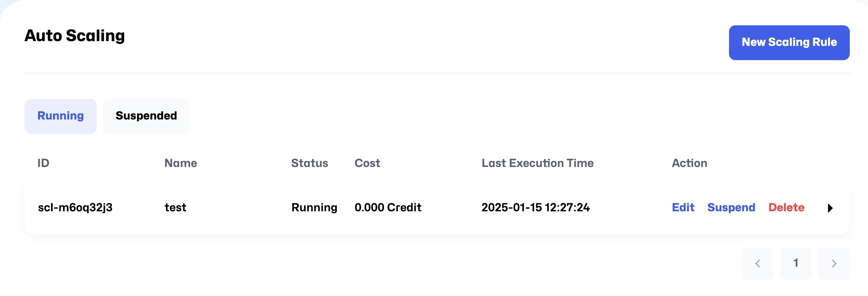Click the Status column header
The height and width of the screenshot is (296, 868).
309,163
